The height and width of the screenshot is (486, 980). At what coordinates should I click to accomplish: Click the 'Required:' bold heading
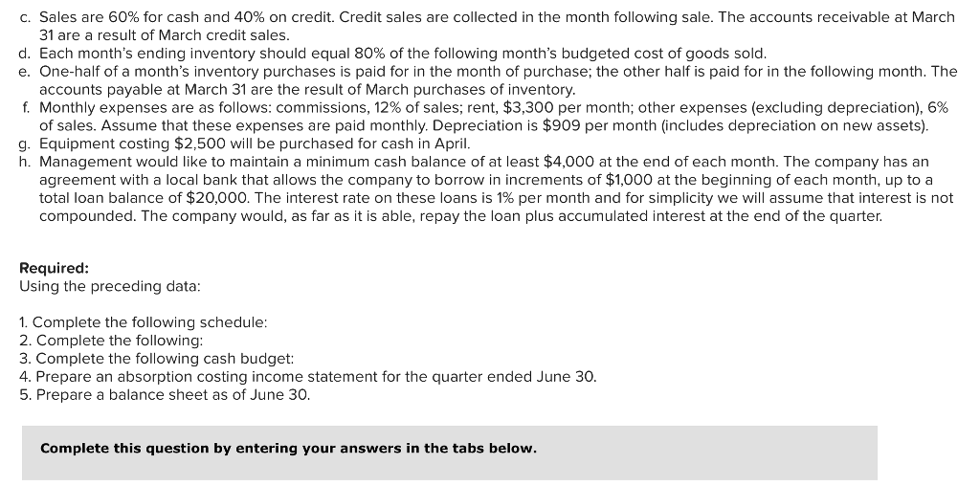(54, 268)
